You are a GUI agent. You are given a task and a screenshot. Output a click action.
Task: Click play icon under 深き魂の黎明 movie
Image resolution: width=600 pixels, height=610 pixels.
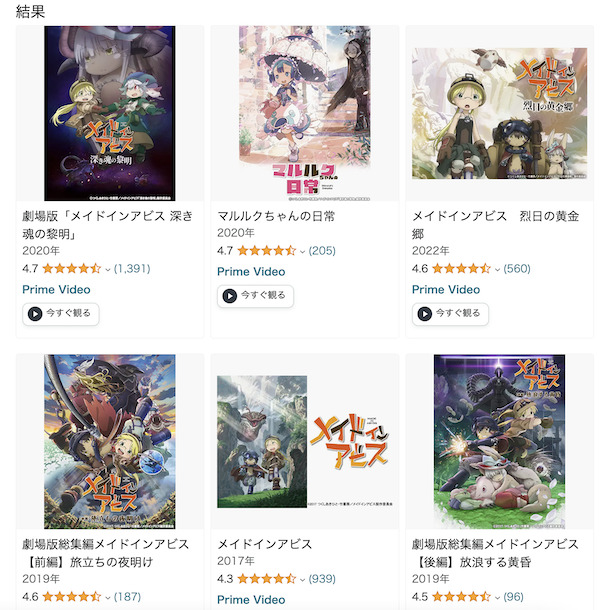35,314
